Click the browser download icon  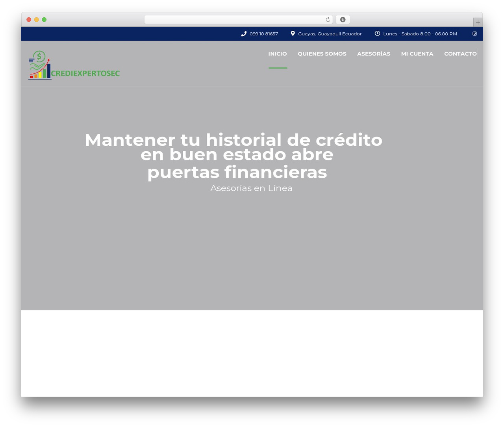click(343, 20)
